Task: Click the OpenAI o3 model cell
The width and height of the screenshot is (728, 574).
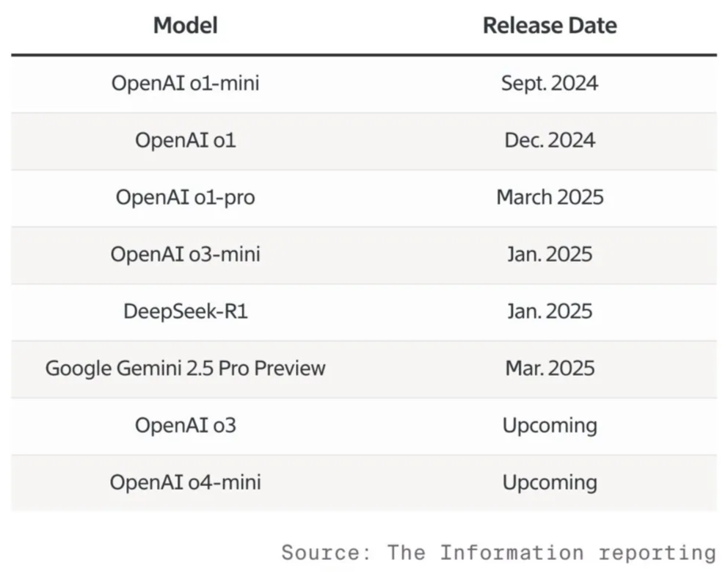Action: tap(185, 425)
